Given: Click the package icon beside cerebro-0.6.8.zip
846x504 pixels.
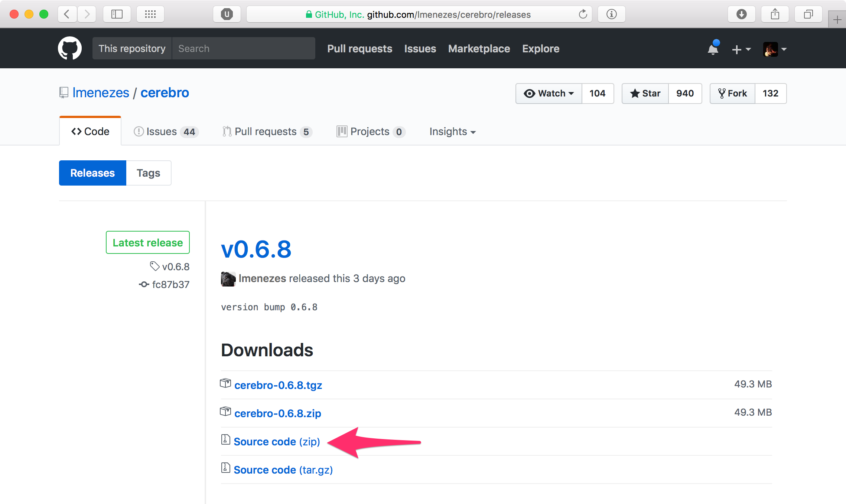Looking at the screenshot, I should (225, 412).
